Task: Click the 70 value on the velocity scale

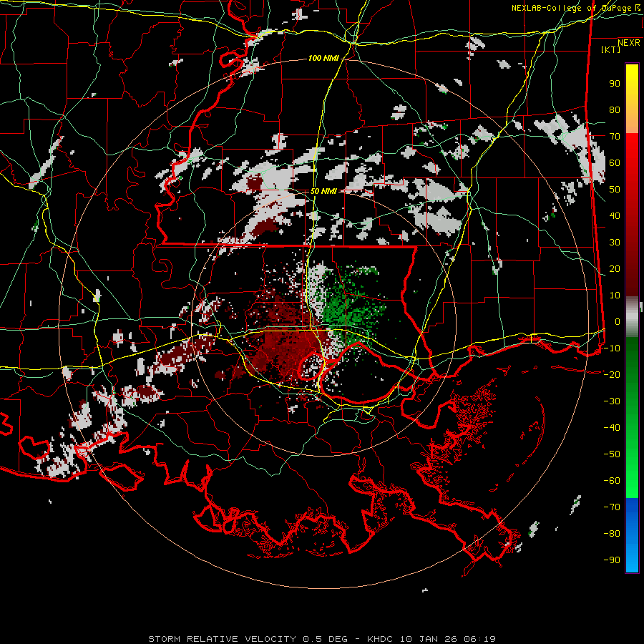Action: [615, 137]
